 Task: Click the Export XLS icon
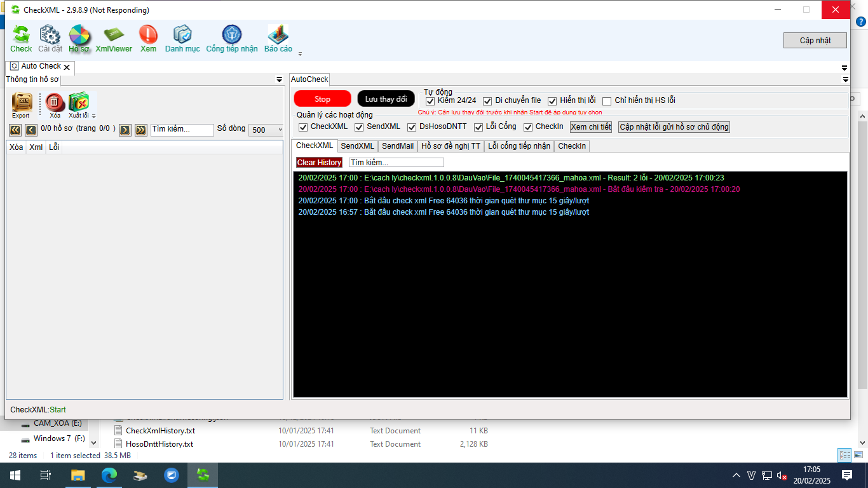click(x=21, y=104)
